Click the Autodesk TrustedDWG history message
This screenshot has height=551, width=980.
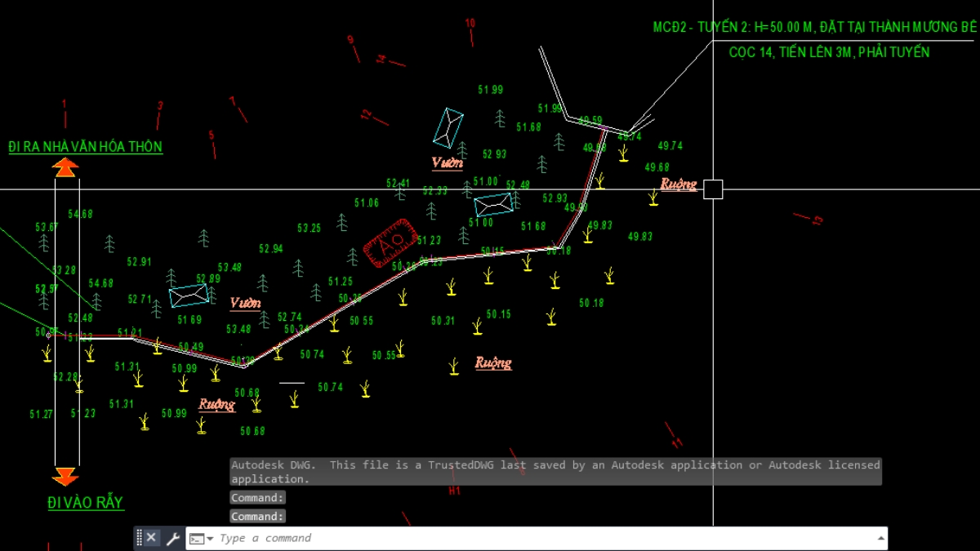[555, 472]
